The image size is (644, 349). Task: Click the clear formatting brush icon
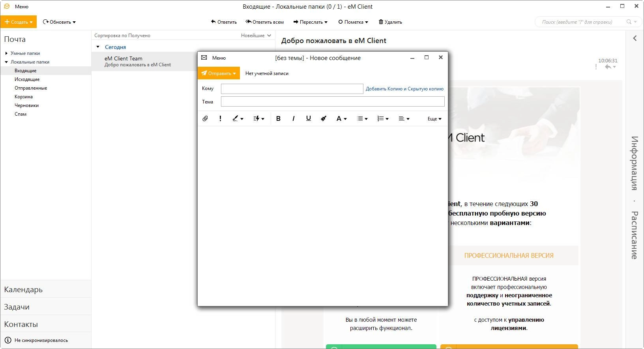point(323,118)
